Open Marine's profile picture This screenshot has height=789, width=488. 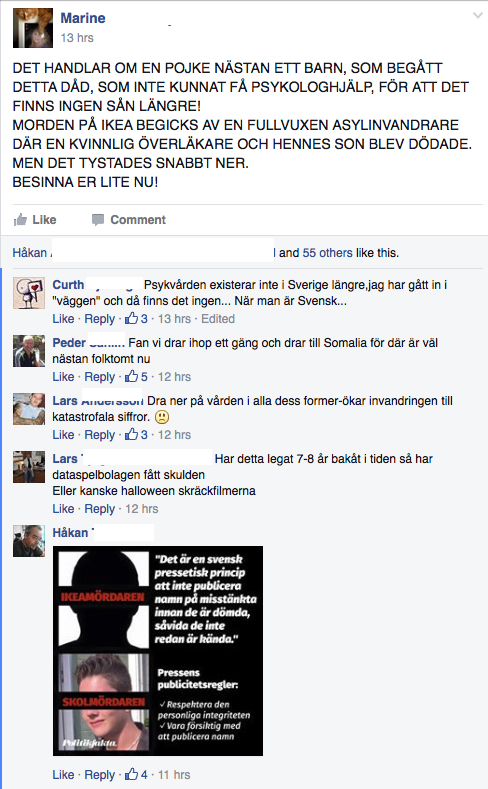33,28
